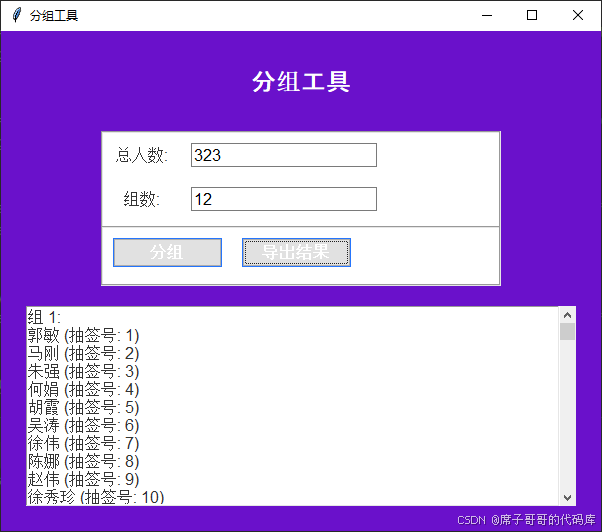
Task: Select the row 朱强 (抽签号: 3)
Action: tap(83, 371)
